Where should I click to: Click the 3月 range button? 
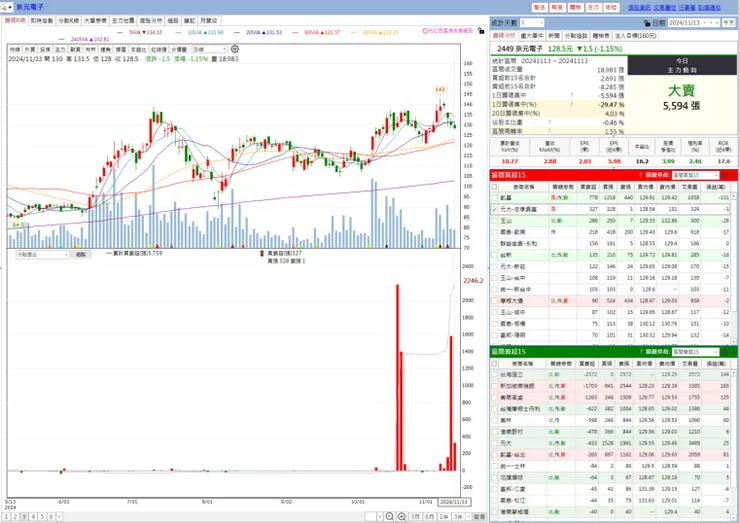(415, 516)
